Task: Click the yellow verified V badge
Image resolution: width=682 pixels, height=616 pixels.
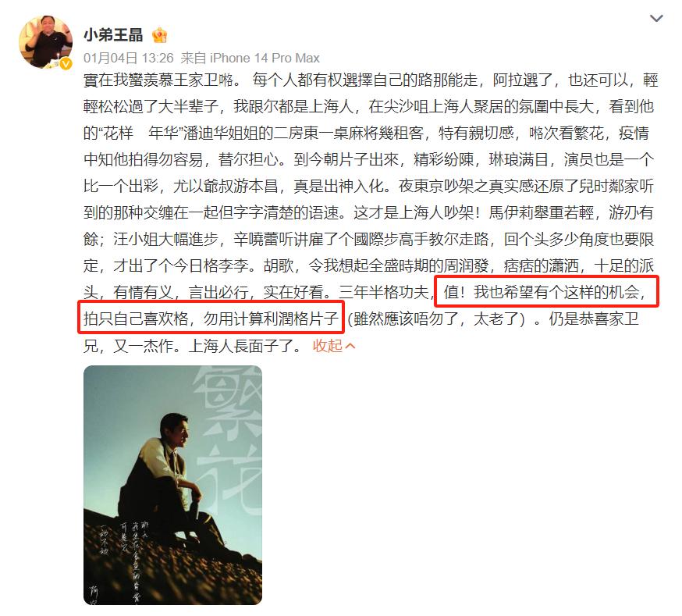Action: [66, 64]
